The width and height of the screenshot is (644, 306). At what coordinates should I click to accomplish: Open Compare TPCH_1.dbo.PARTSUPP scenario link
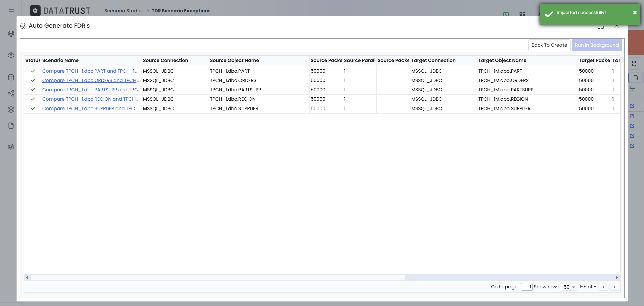(x=91, y=90)
